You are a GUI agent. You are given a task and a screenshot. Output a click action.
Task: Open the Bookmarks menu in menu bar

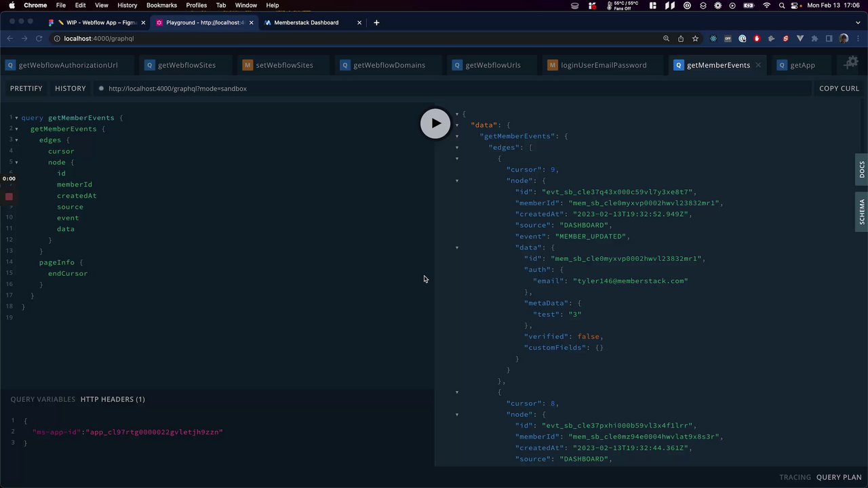click(161, 5)
